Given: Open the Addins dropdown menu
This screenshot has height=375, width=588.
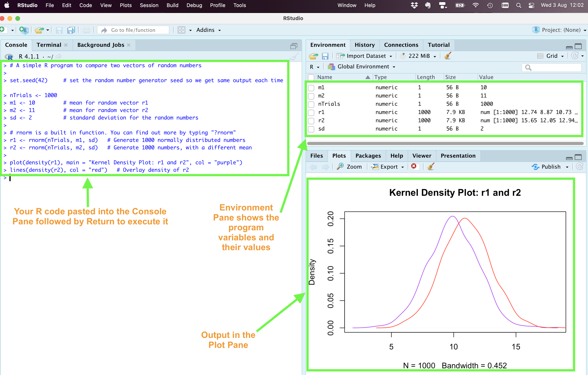Looking at the screenshot, I should pyautogui.click(x=208, y=30).
